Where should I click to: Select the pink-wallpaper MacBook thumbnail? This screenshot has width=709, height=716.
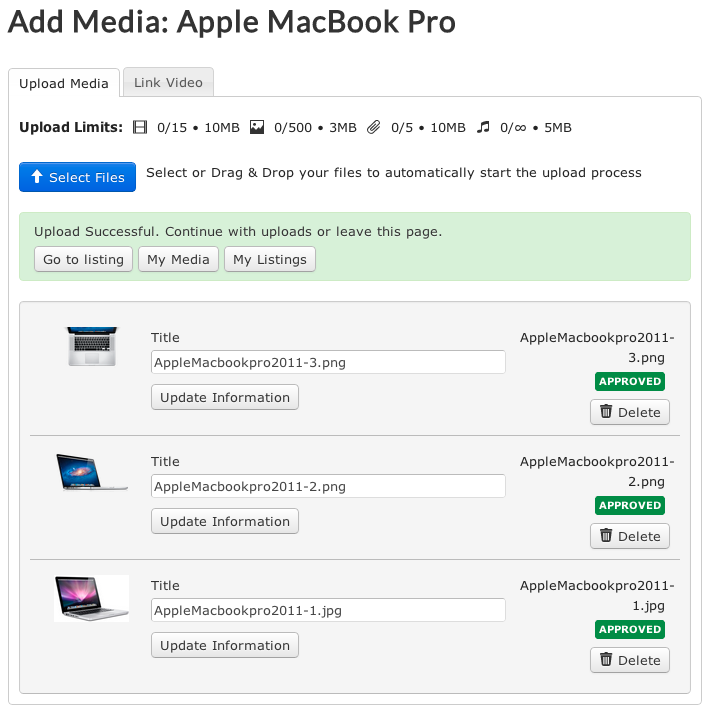pyautogui.click(x=91, y=598)
